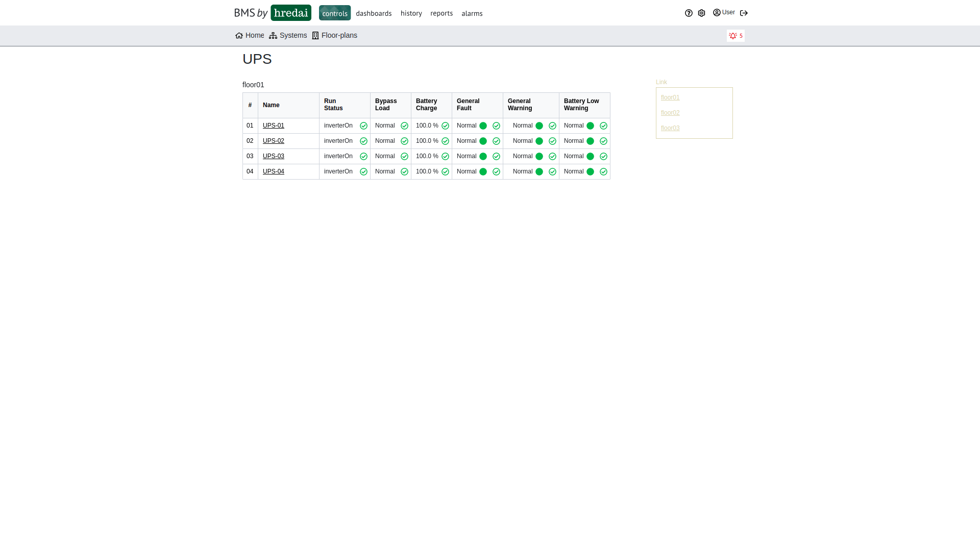Click UPS-04 Bypass Load check icon

pos(404,172)
